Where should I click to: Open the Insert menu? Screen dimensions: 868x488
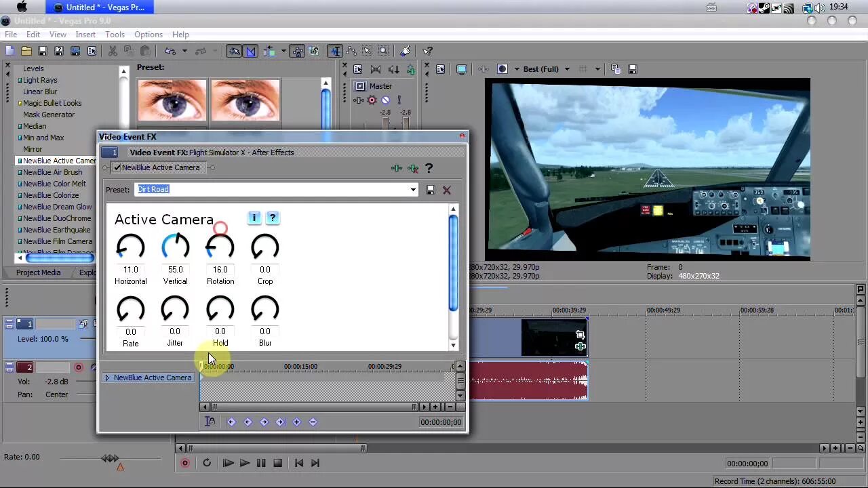click(85, 35)
